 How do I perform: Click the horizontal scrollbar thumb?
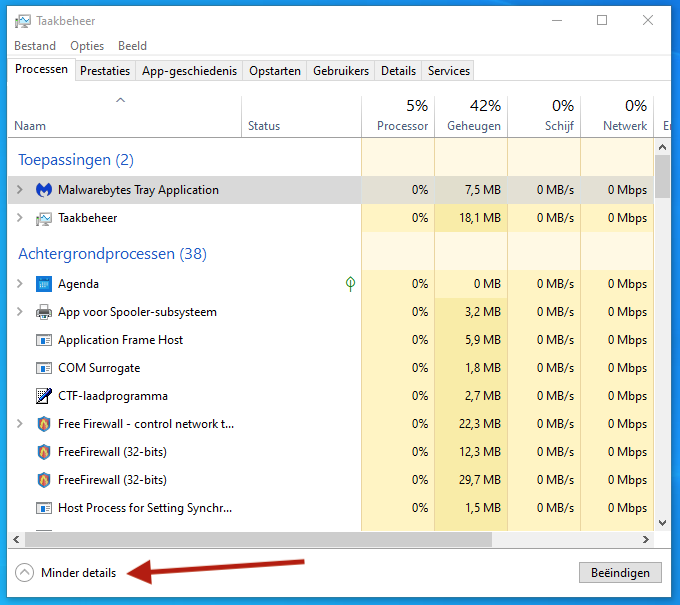(x=250, y=540)
